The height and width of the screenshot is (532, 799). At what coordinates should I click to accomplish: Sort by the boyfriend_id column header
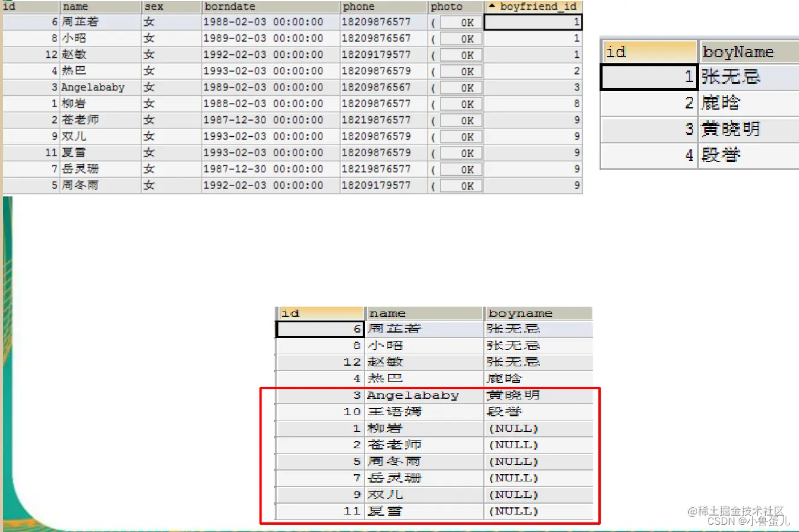[x=533, y=7]
